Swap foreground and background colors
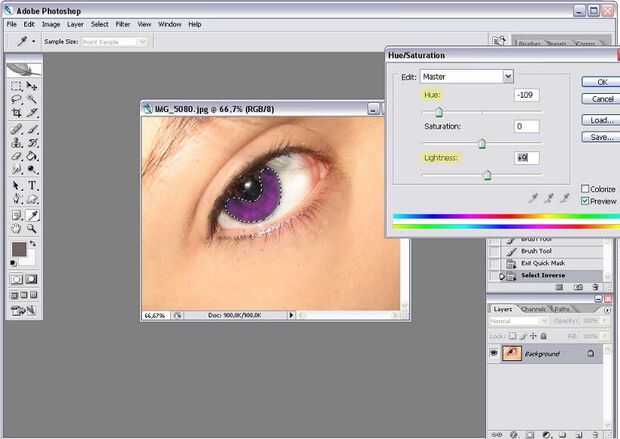This screenshot has width=620, height=439. 33,244
